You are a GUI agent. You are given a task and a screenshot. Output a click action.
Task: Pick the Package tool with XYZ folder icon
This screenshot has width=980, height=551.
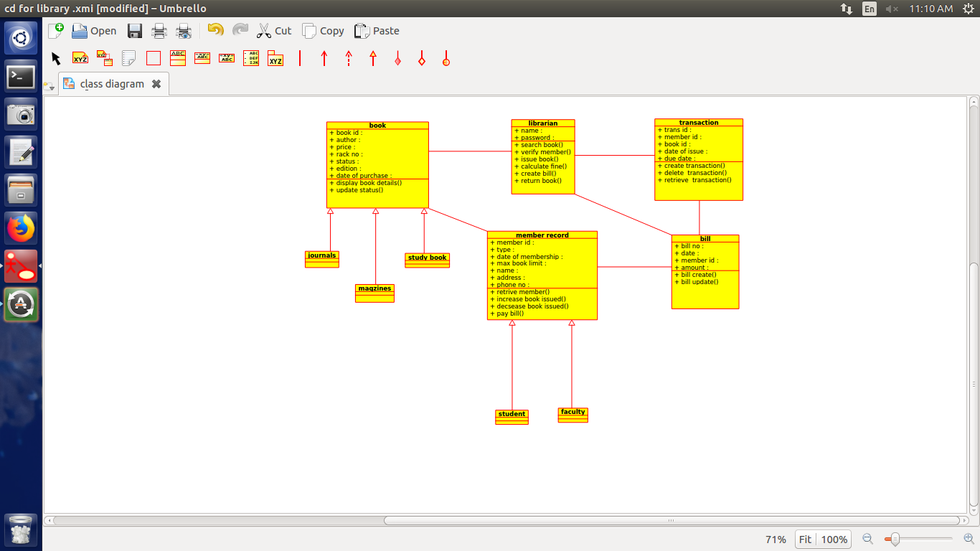pyautogui.click(x=275, y=58)
